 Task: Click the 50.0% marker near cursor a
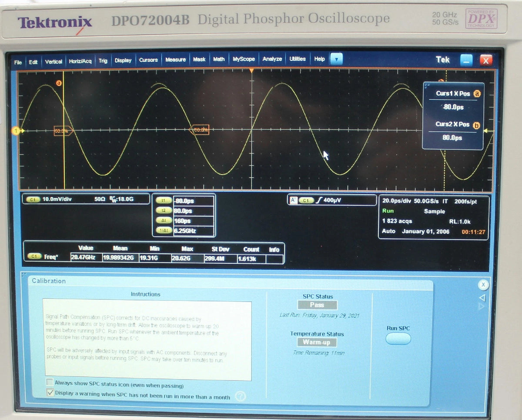[63, 130]
